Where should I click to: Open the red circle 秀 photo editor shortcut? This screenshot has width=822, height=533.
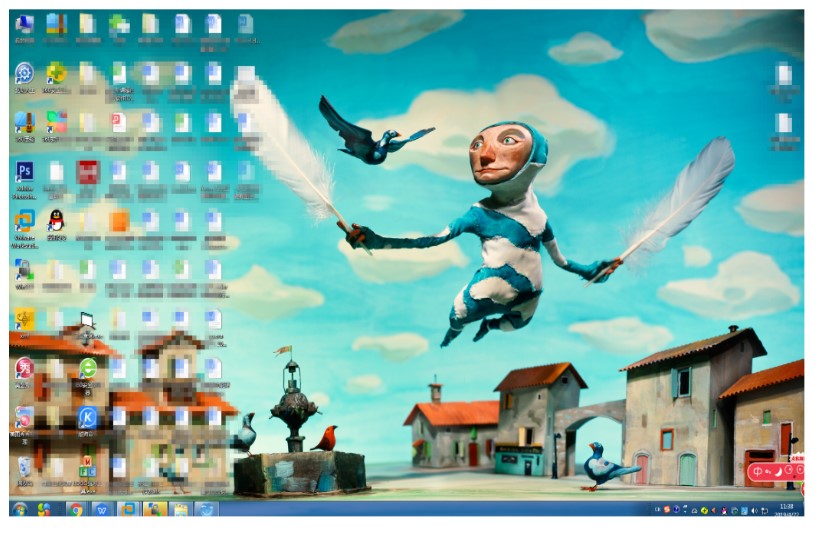pos(25,371)
